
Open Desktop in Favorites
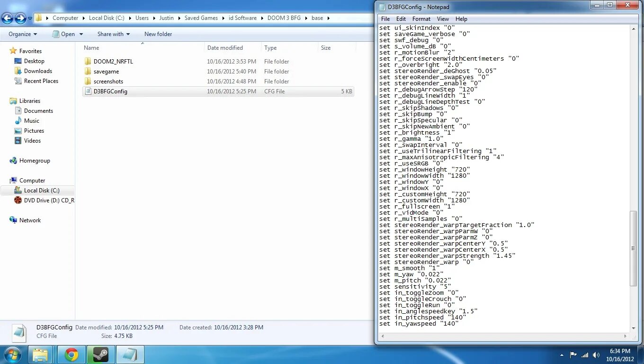click(x=34, y=61)
